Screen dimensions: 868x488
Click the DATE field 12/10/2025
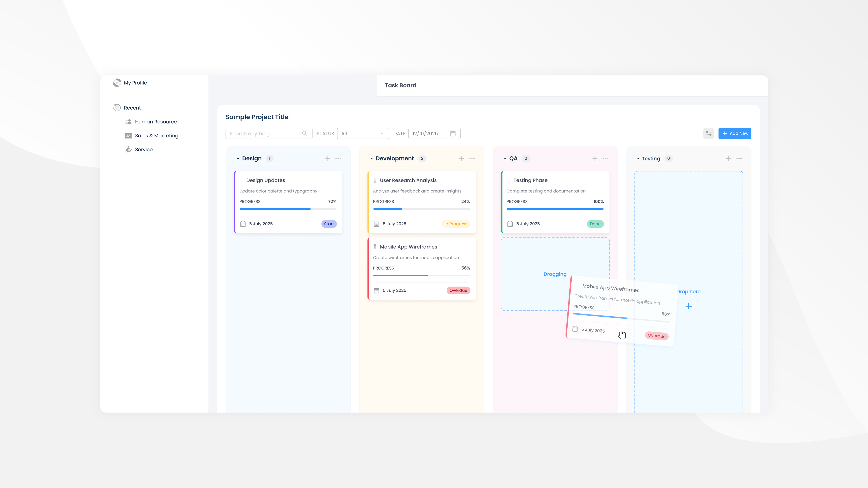(x=434, y=133)
